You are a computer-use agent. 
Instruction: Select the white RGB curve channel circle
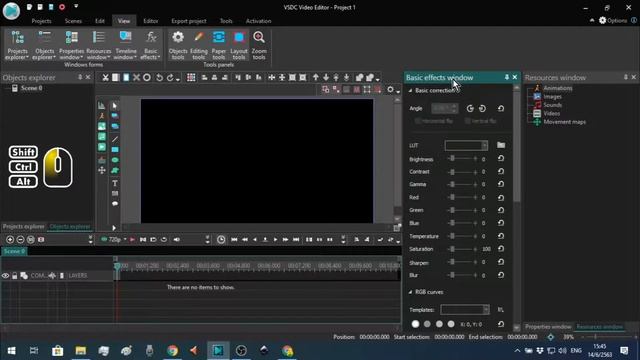pyautogui.click(x=416, y=324)
